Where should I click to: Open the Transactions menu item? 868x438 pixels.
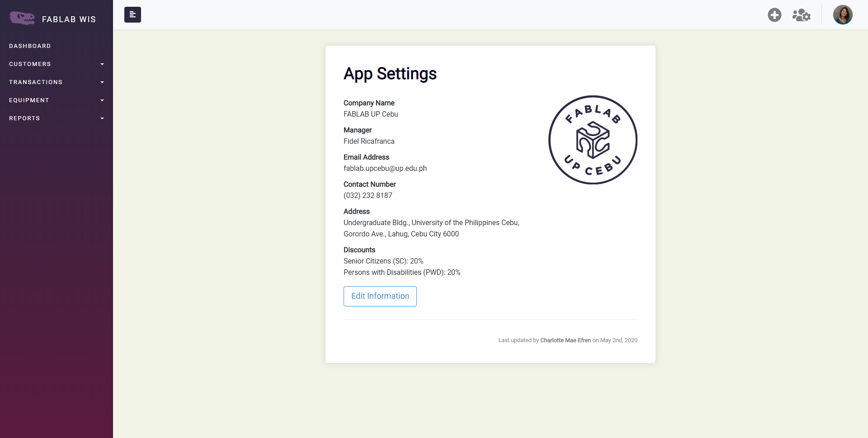pyautogui.click(x=57, y=82)
